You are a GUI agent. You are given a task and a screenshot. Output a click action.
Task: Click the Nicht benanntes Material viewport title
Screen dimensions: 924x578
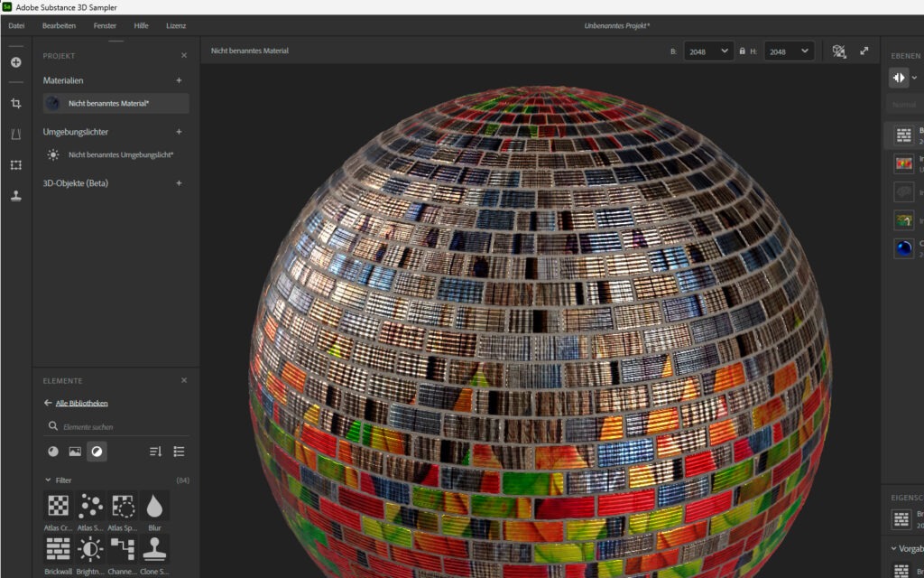click(250, 51)
